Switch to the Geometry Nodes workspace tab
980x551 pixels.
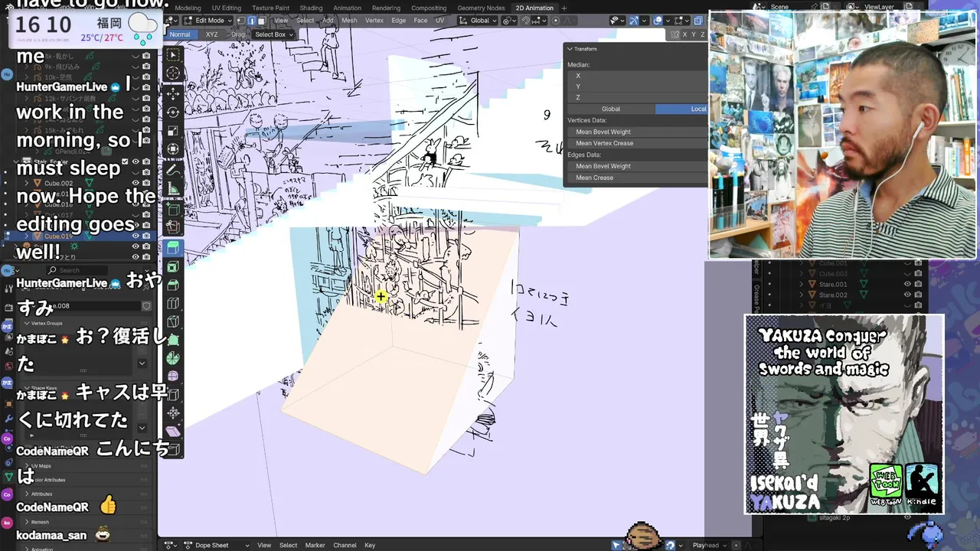coord(481,8)
